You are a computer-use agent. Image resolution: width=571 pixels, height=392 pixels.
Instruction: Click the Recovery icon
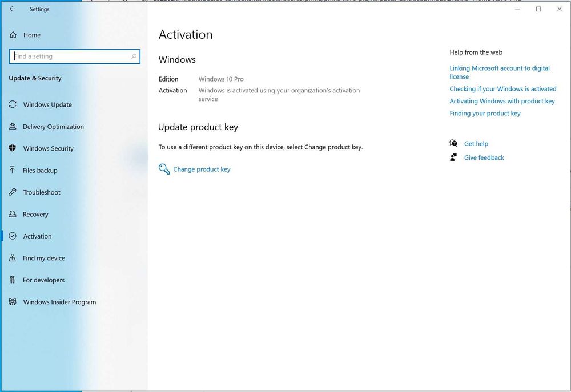click(x=13, y=214)
